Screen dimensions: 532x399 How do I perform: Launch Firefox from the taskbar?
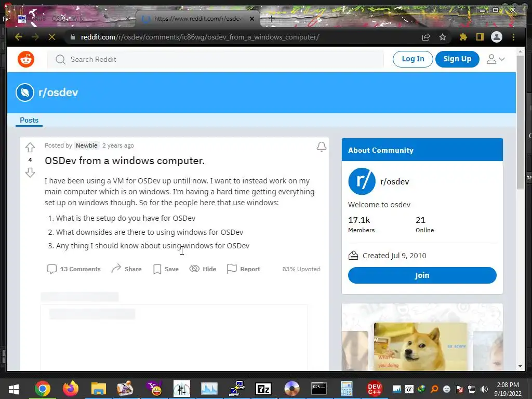[71, 389]
